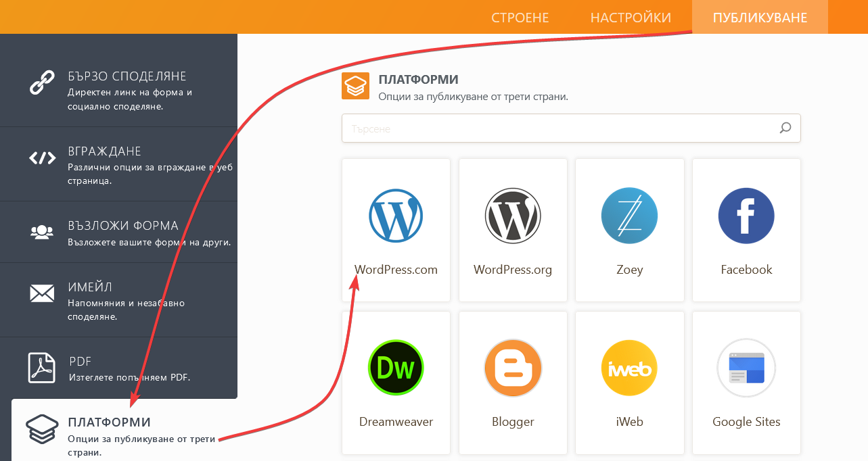Click the Facebook logo

[x=746, y=216]
